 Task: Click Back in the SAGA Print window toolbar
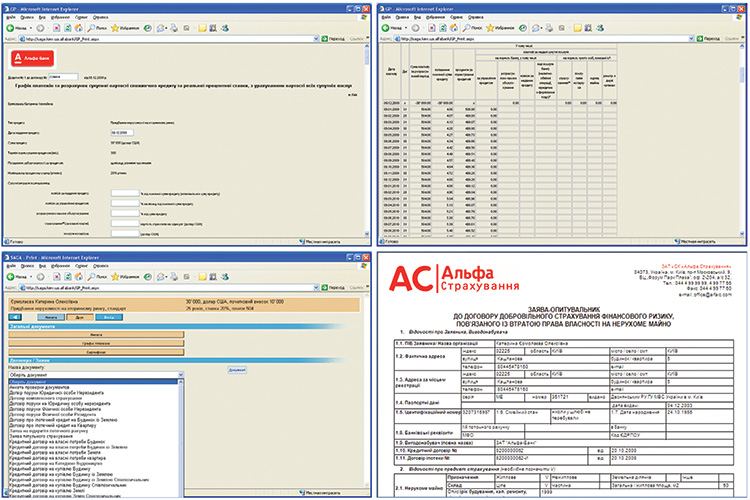[x=17, y=277]
